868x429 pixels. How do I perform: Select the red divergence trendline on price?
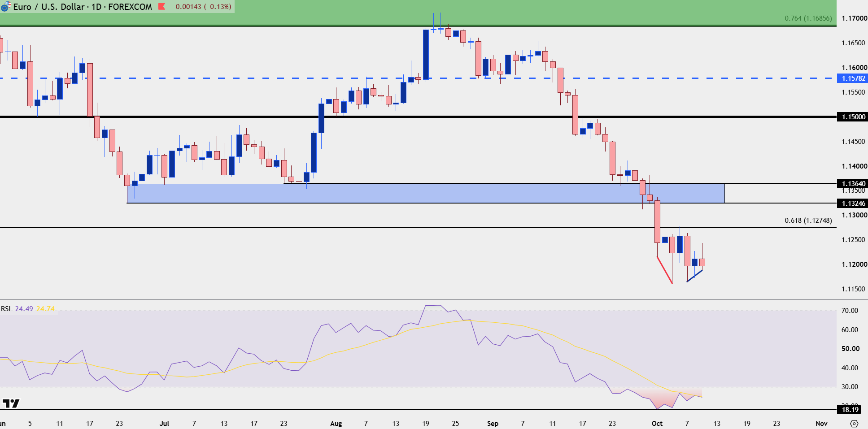[x=664, y=270]
